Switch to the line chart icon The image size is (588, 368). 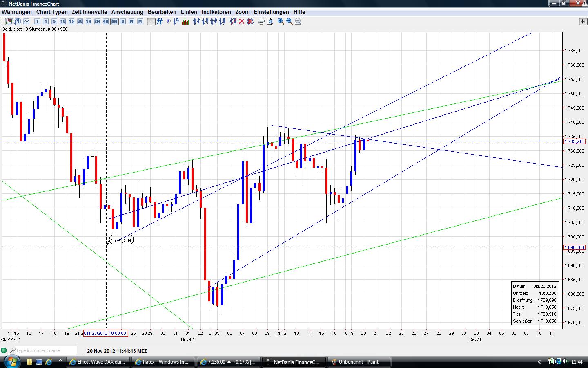[x=25, y=22]
